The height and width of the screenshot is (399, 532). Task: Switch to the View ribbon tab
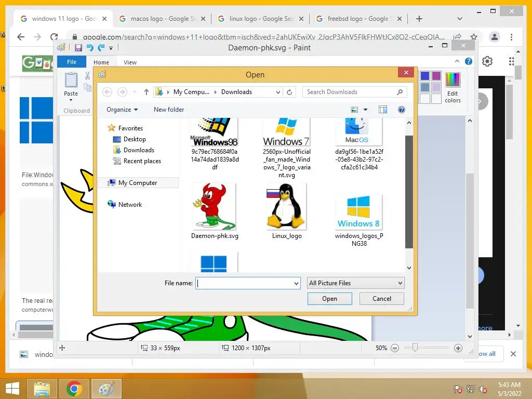click(x=130, y=62)
